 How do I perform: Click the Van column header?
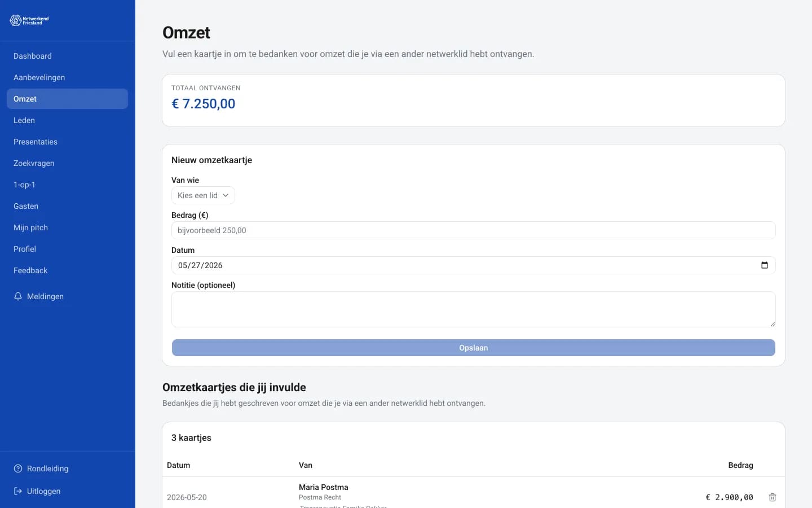(x=306, y=465)
